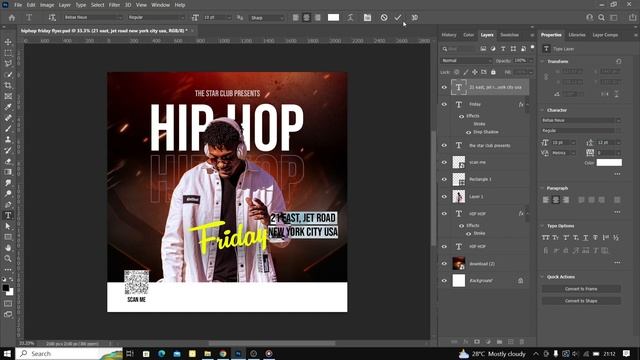Viewport: 640px width, 360px height.
Task: Click Convert to Frame button
Action: 581,289
